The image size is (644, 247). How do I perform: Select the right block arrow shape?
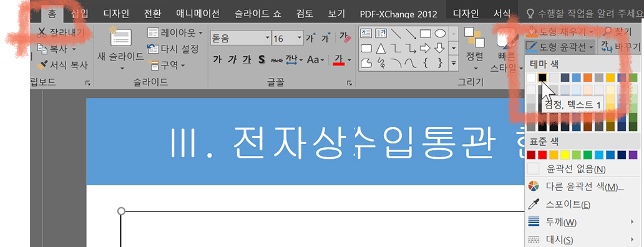tap(425, 49)
